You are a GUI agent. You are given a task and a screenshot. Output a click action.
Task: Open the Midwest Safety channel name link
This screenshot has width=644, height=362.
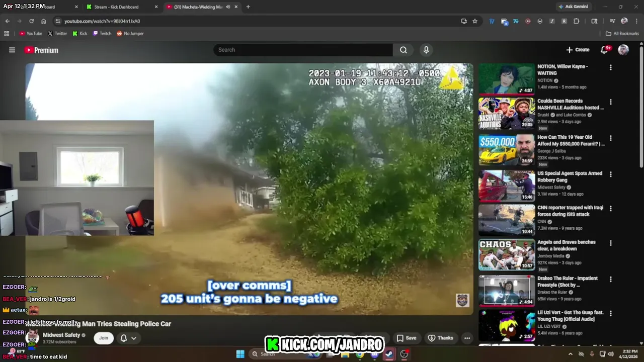coord(61,335)
